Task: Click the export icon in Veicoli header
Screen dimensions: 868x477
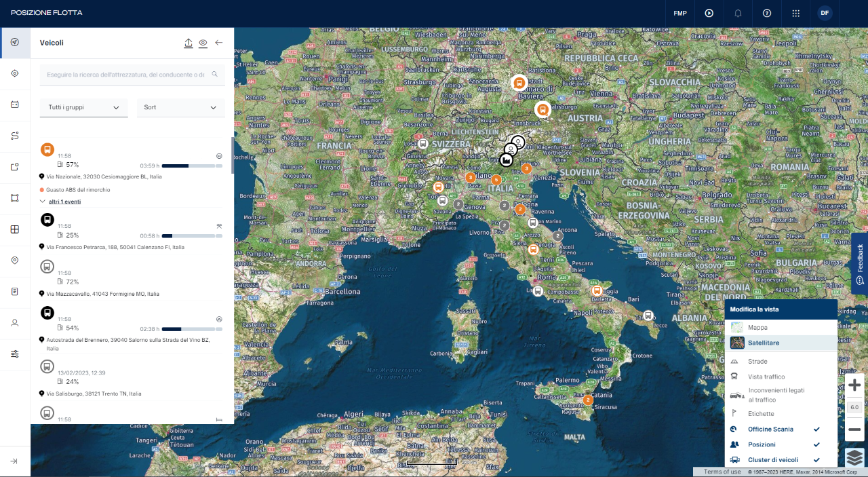Action: pos(189,43)
